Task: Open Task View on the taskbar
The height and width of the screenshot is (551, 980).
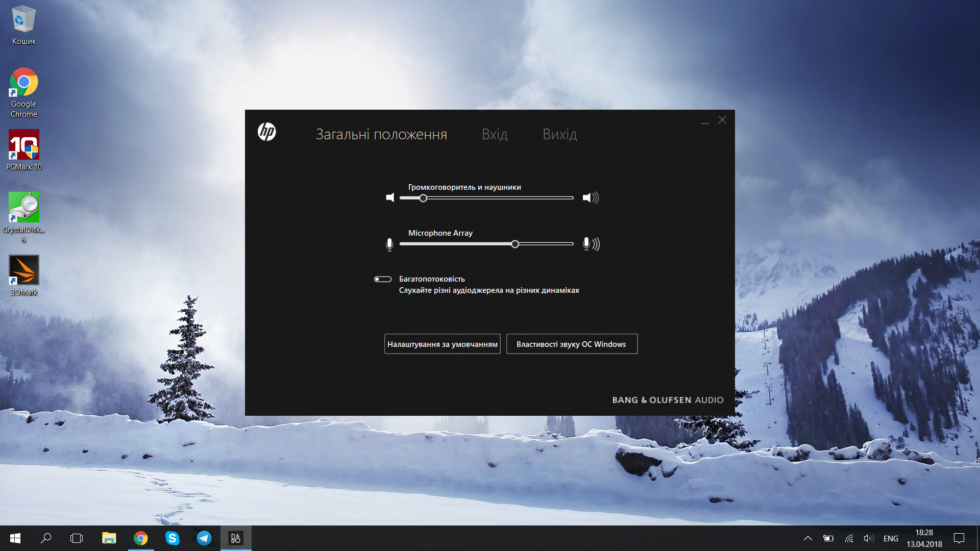Action: click(77, 538)
